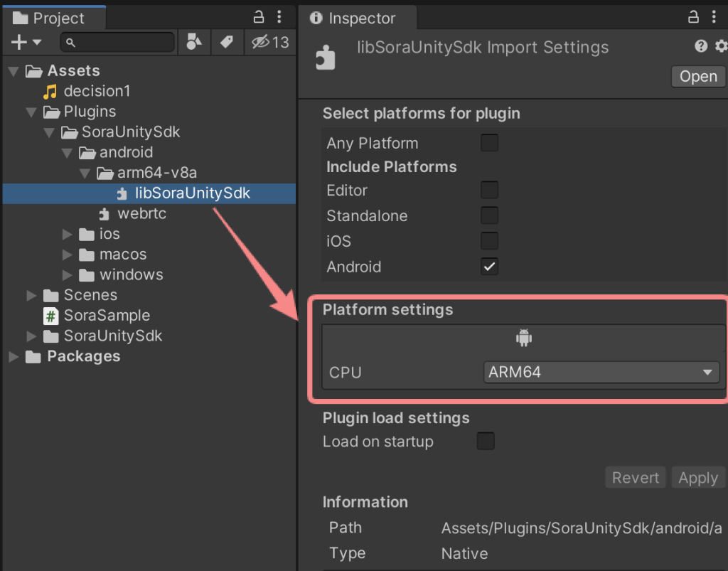Click the arm64-v8a folder icon
The width and height of the screenshot is (728, 571).
pos(105,174)
